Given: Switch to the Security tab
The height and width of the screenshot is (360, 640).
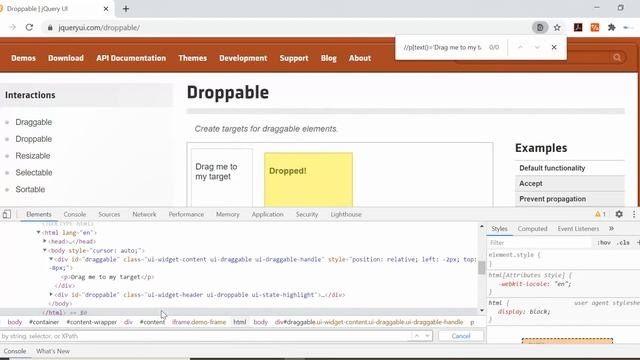Looking at the screenshot, I should click(307, 214).
